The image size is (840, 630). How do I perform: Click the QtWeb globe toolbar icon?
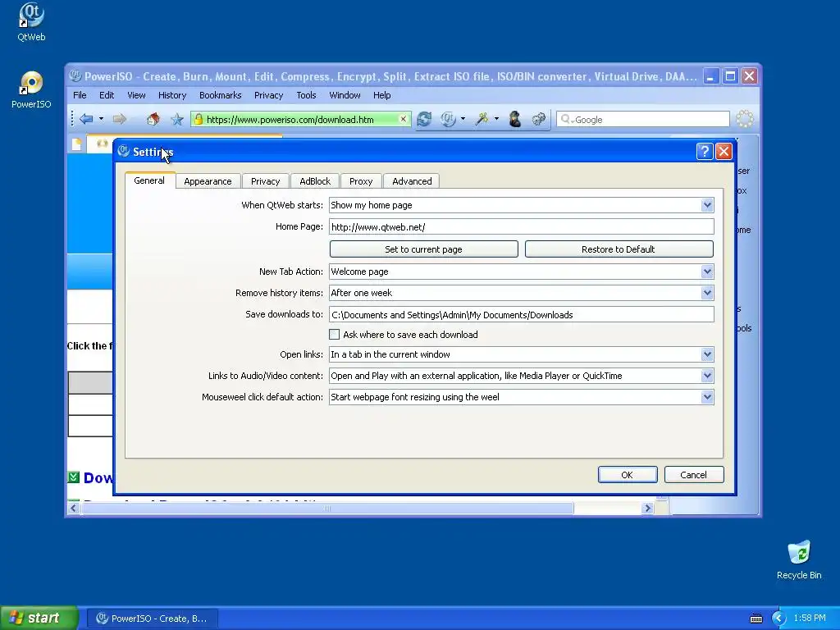(x=448, y=119)
